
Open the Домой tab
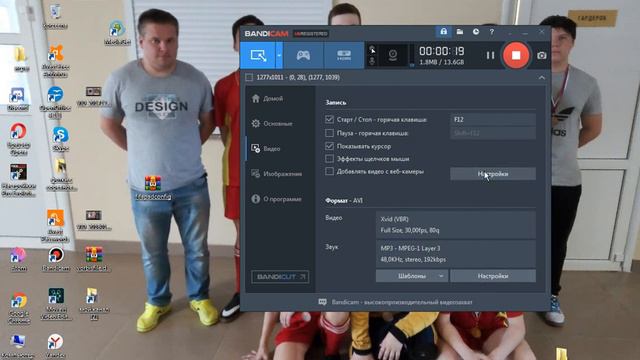[280, 98]
